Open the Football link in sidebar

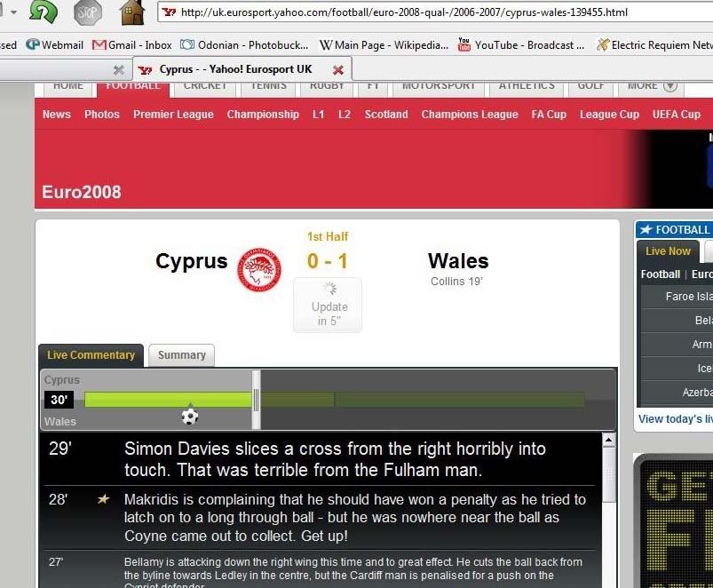pyautogui.click(x=661, y=274)
